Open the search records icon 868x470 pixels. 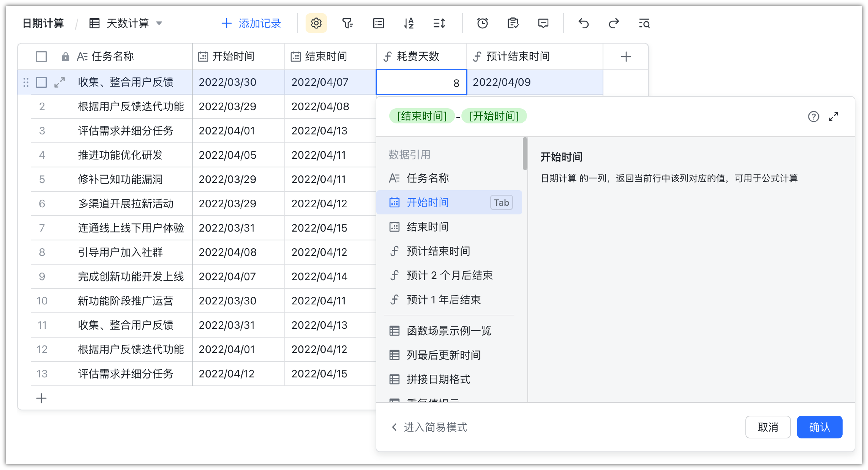click(x=644, y=23)
